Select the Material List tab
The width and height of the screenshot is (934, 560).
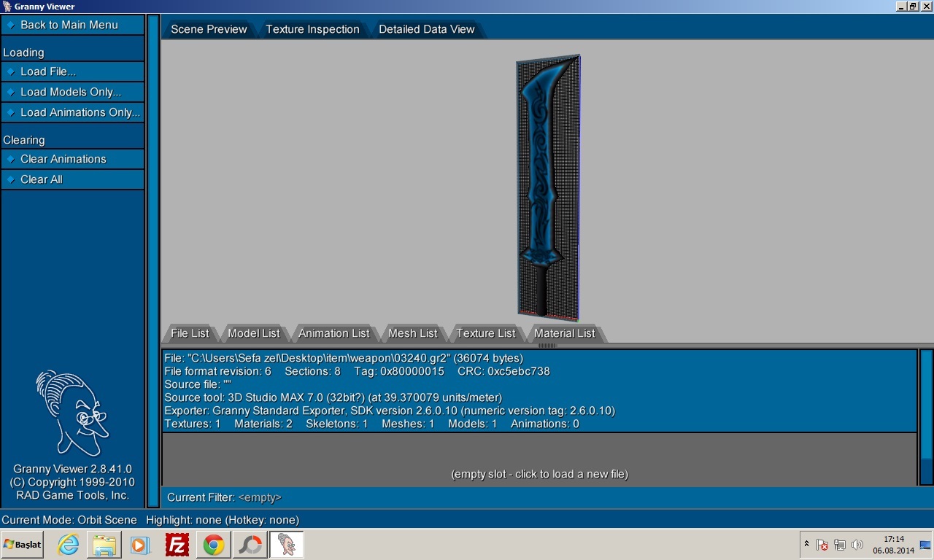click(x=564, y=333)
